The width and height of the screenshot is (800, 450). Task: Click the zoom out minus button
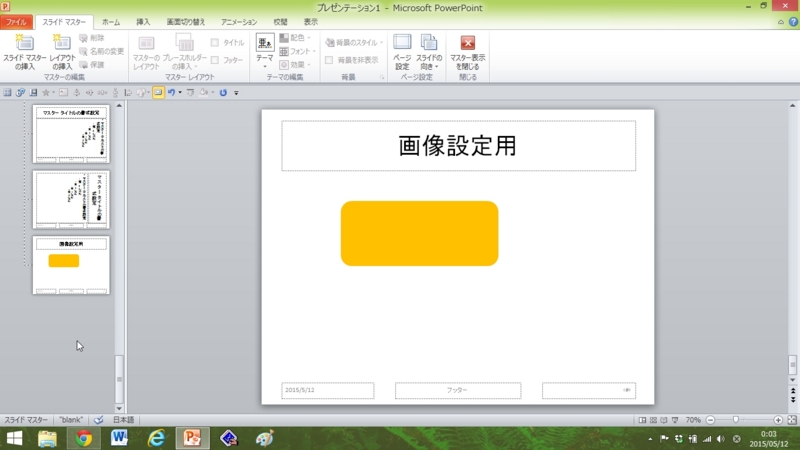coord(710,420)
